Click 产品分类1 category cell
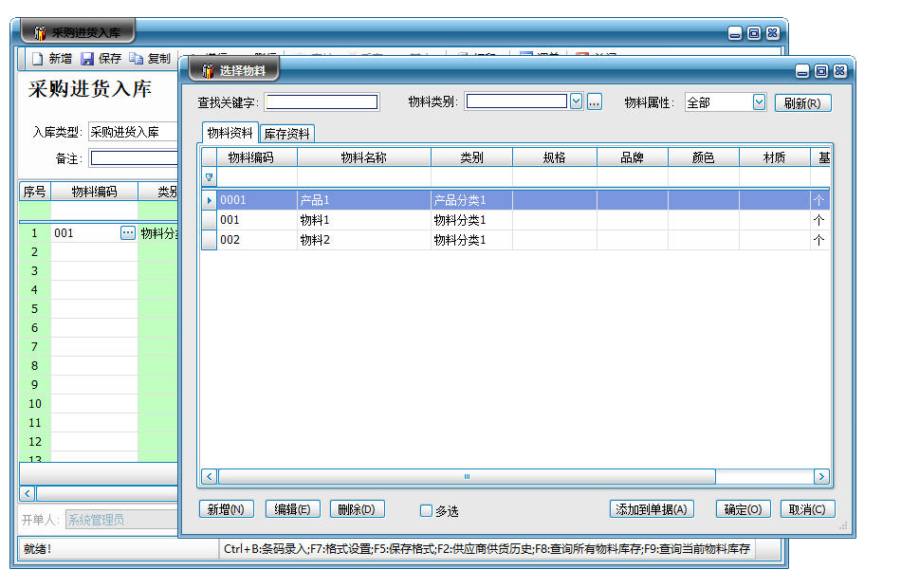Image resolution: width=901 pixels, height=588 pixels. pos(471,200)
